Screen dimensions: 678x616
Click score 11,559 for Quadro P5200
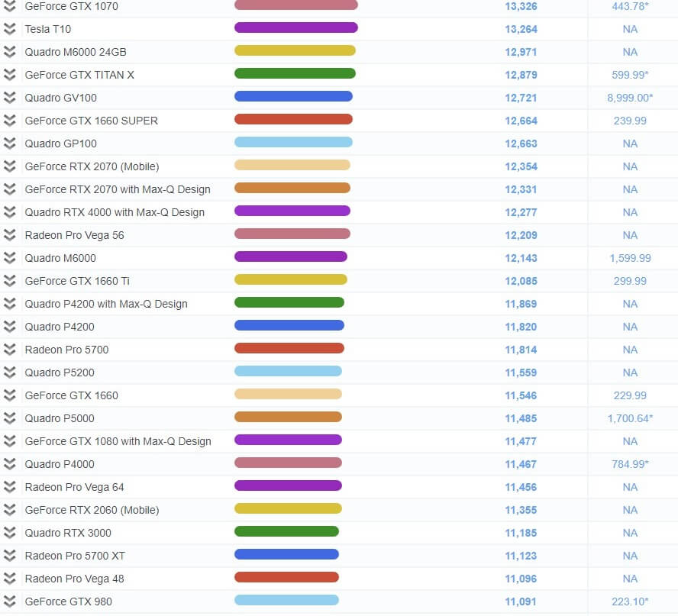coord(521,373)
